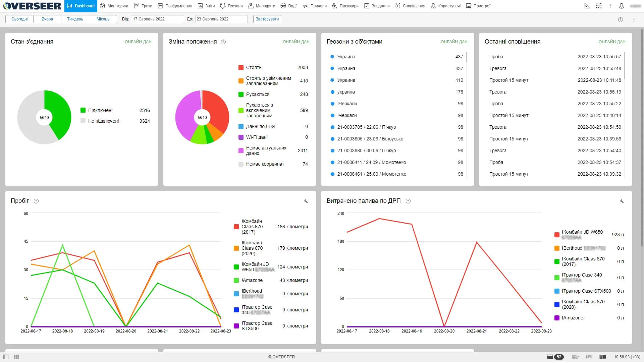
Task: Click the geozones list scrollbar
Action: coord(467,57)
